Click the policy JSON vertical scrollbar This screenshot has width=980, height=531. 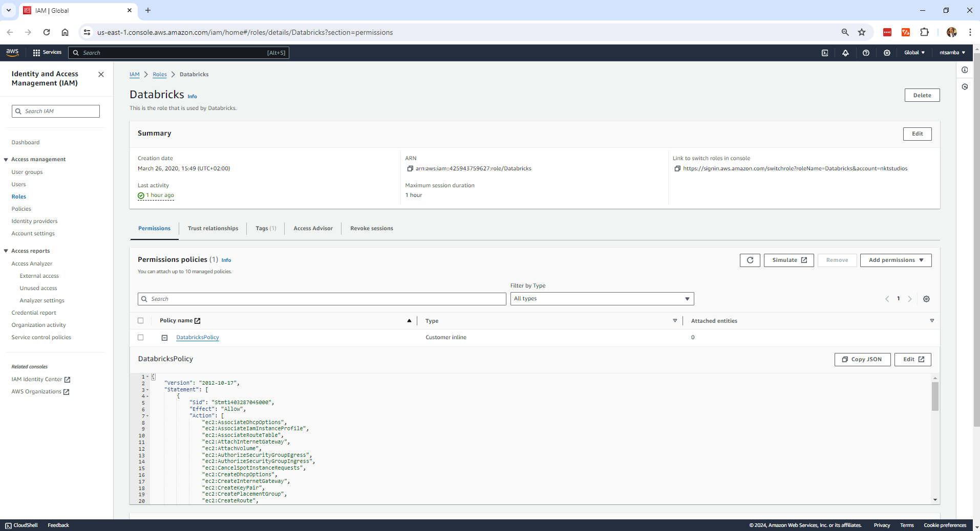[935, 396]
